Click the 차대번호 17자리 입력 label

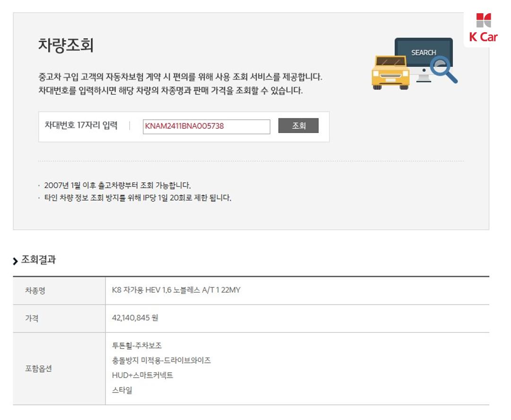click(80, 126)
